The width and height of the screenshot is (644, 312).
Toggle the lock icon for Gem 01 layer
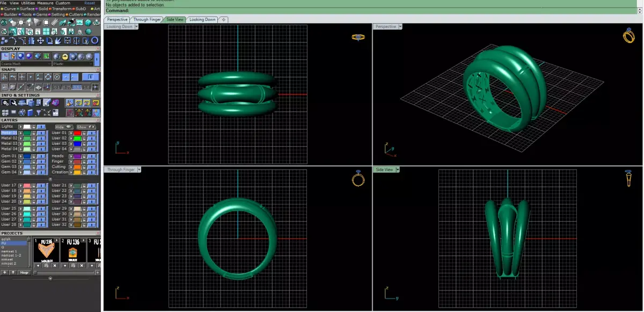pos(34,156)
